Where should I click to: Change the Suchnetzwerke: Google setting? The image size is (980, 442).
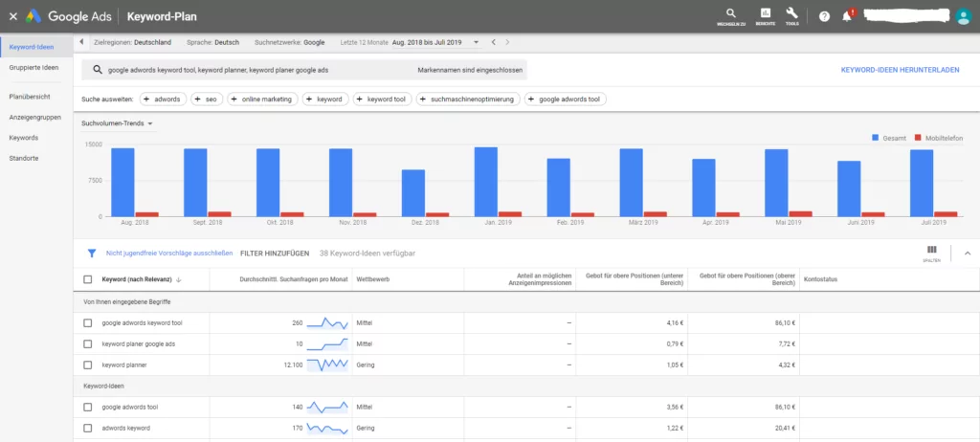click(289, 42)
